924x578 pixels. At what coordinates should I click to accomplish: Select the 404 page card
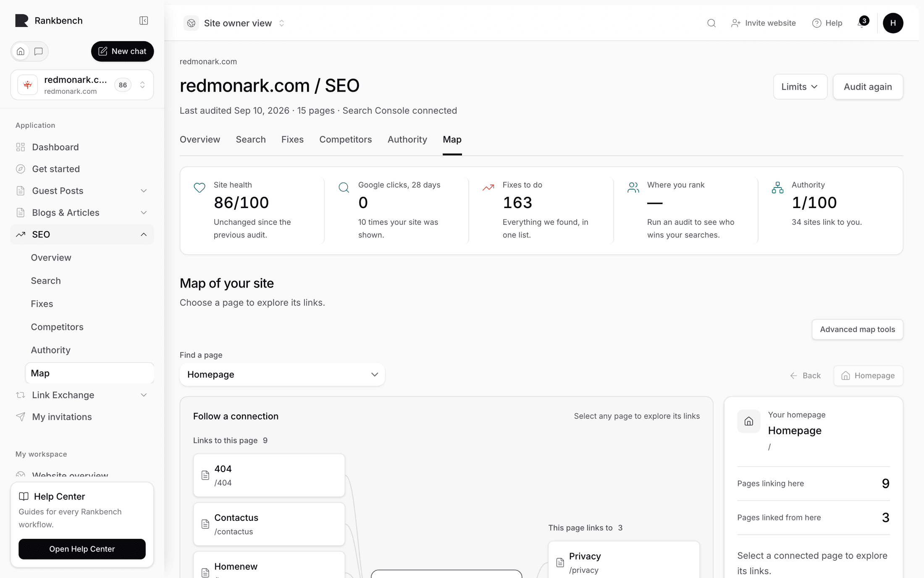coord(269,475)
